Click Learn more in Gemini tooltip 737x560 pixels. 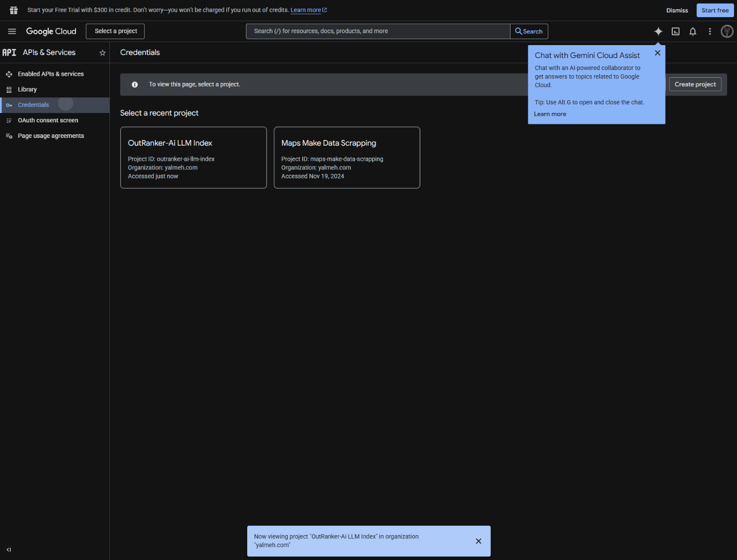tap(550, 114)
